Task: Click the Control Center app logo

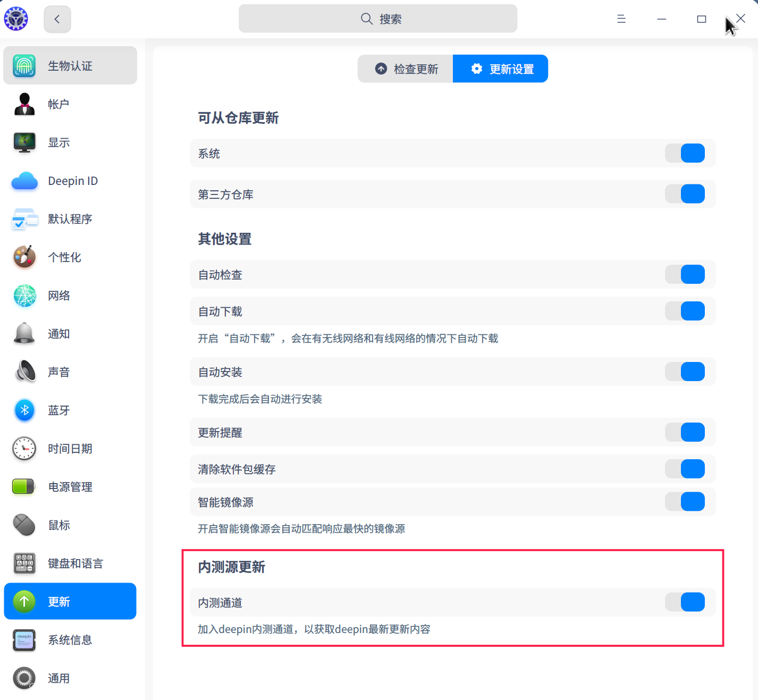Action: [16, 19]
